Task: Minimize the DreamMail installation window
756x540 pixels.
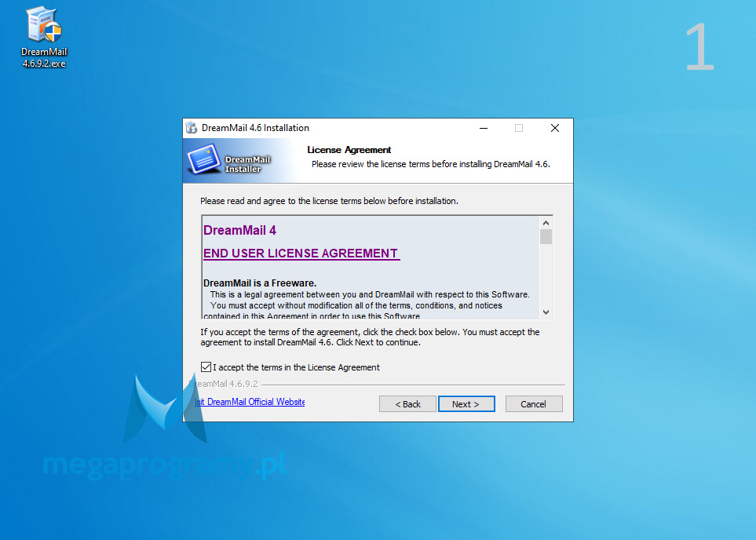Action: (484, 128)
